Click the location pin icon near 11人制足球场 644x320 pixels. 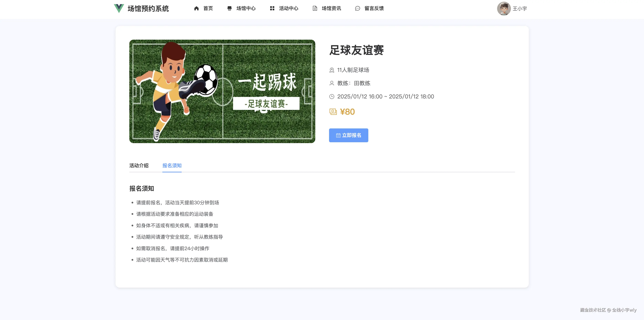coord(332,70)
